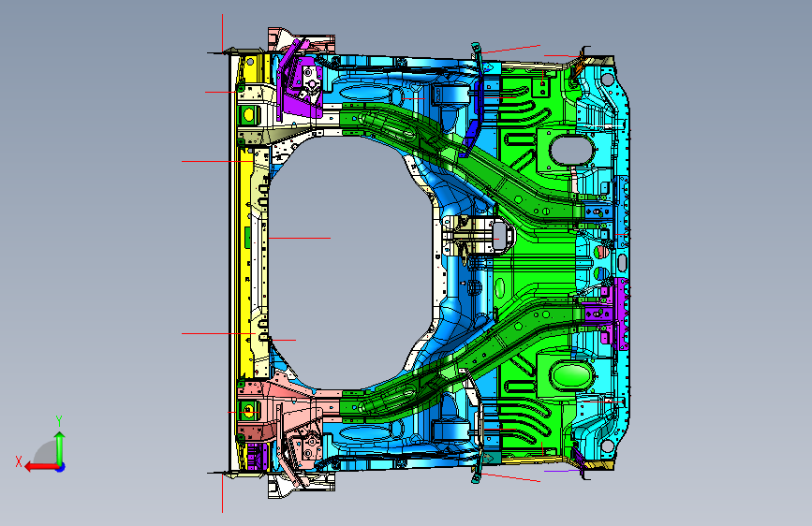The image size is (812, 526).
Task: Click the open oval cutout in the upper green panel
Action: tap(571, 150)
